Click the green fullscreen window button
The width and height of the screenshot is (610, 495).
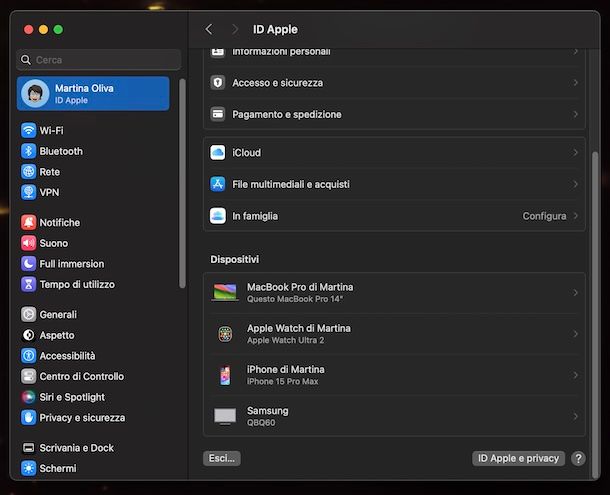tap(58, 30)
